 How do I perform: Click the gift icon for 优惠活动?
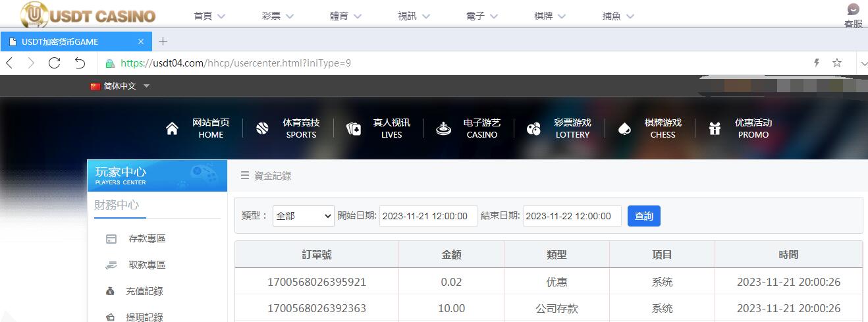715,128
